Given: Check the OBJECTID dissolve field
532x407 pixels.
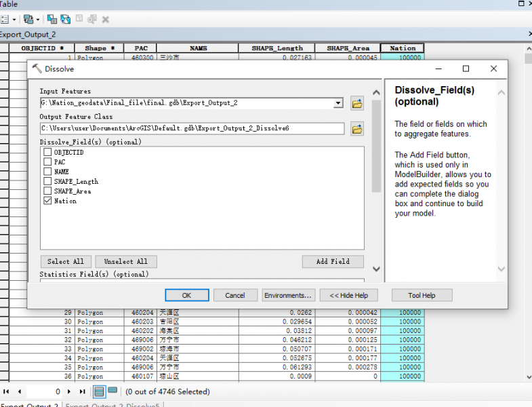Looking at the screenshot, I should [x=47, y=153].
